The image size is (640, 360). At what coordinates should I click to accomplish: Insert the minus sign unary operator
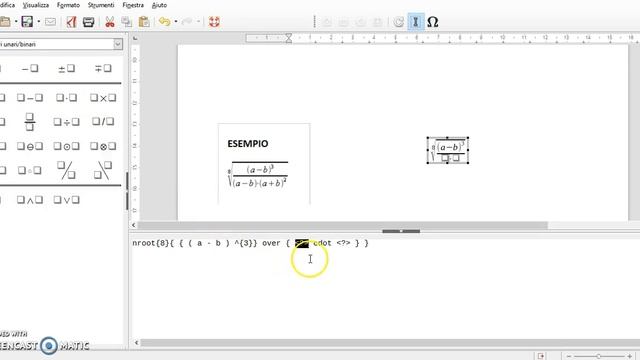pyautogui.click(x=30, y=69)
